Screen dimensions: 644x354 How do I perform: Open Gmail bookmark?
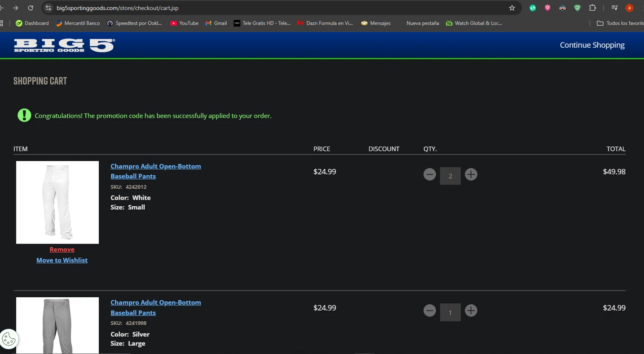pyautogui.click(x=216, y=23)
